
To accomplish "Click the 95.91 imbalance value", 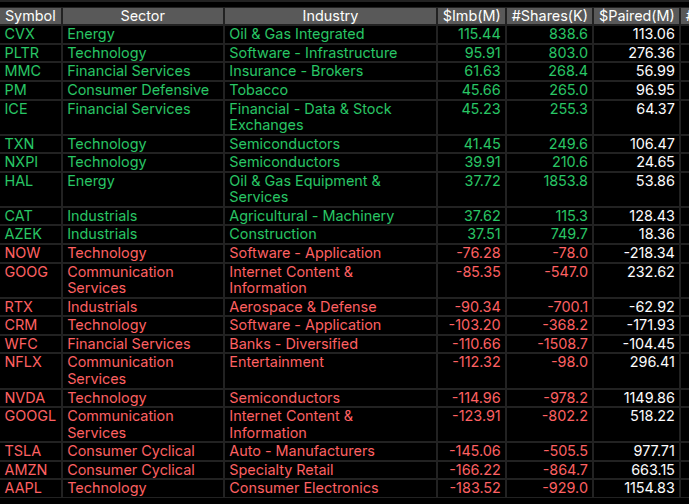I will (482, 53).
